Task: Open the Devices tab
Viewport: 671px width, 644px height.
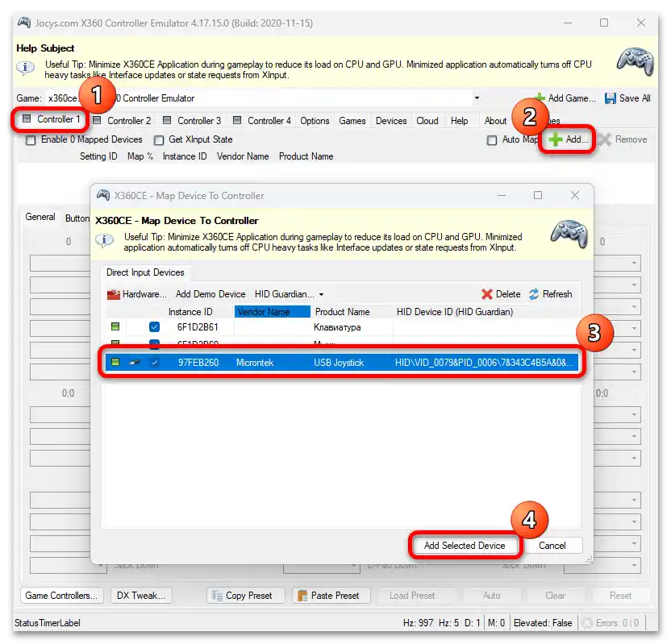Action: (391, 121)
